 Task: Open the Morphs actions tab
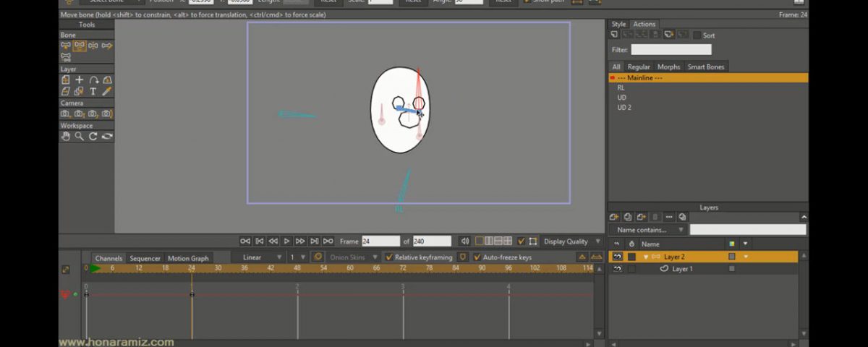(668, 67)
